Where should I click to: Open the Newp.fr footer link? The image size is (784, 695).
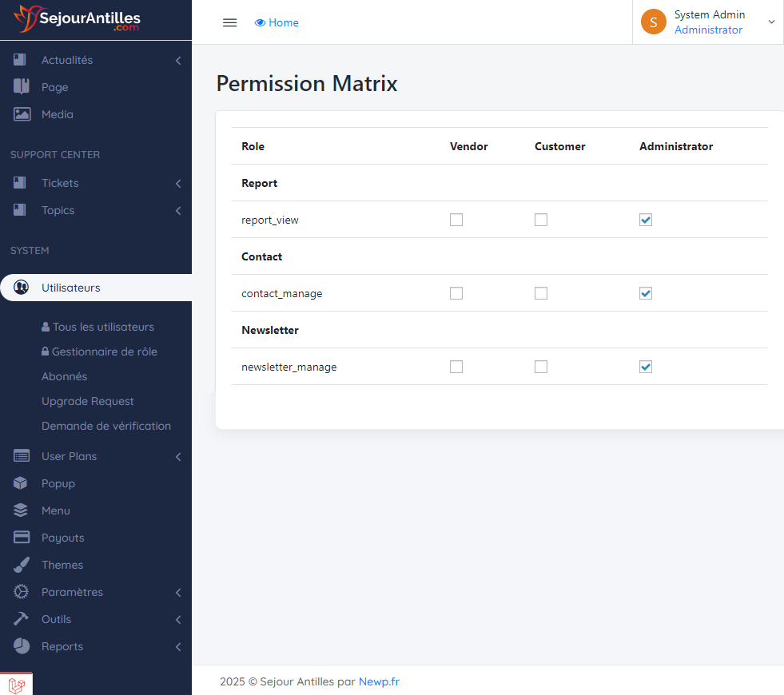[x=379, y=681]
